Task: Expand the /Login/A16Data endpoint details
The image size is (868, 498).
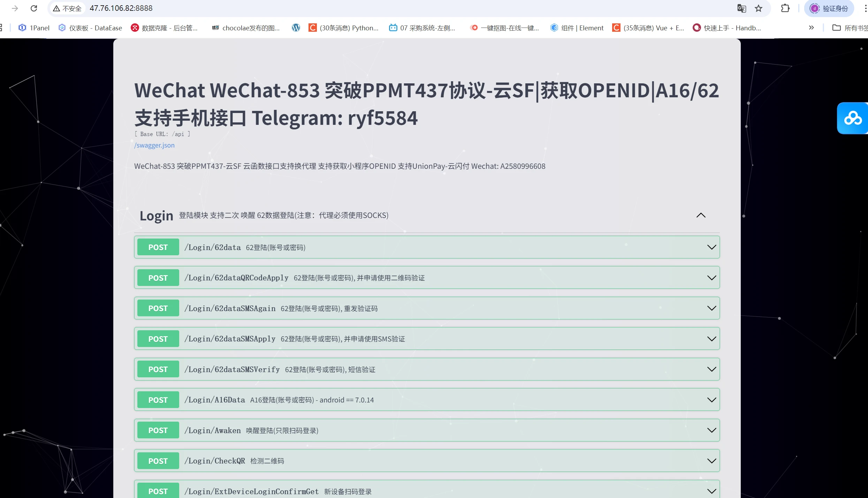Action: pyautogui.click(x=711, y=399)
